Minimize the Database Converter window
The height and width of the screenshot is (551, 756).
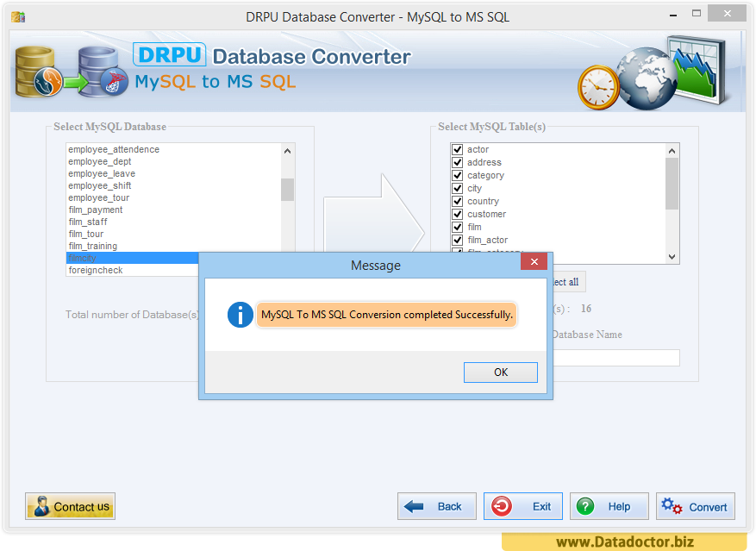click(673, 15)
